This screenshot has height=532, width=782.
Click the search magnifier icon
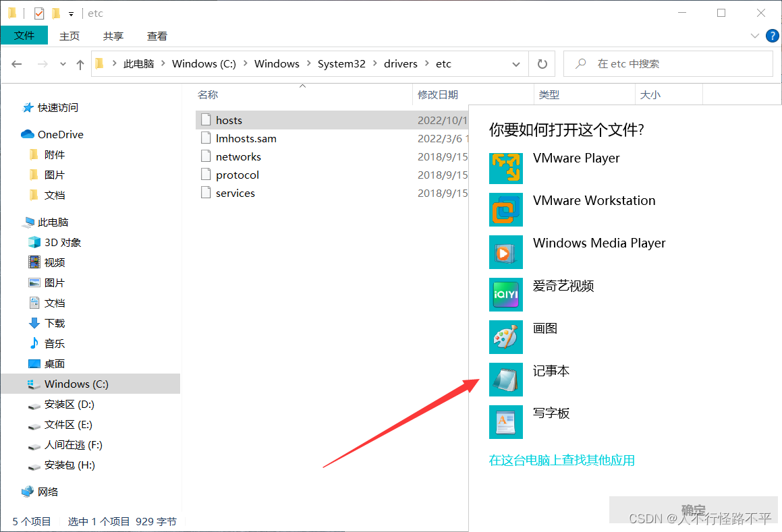coord(580,64)
